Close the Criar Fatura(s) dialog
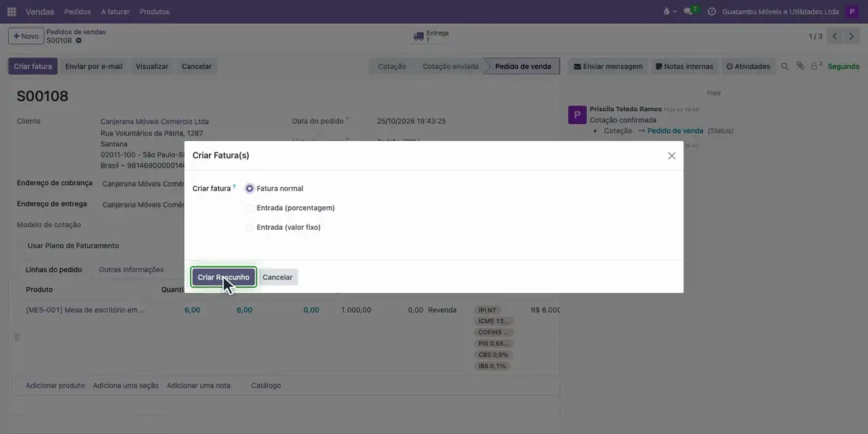 [x=671, y=156]
